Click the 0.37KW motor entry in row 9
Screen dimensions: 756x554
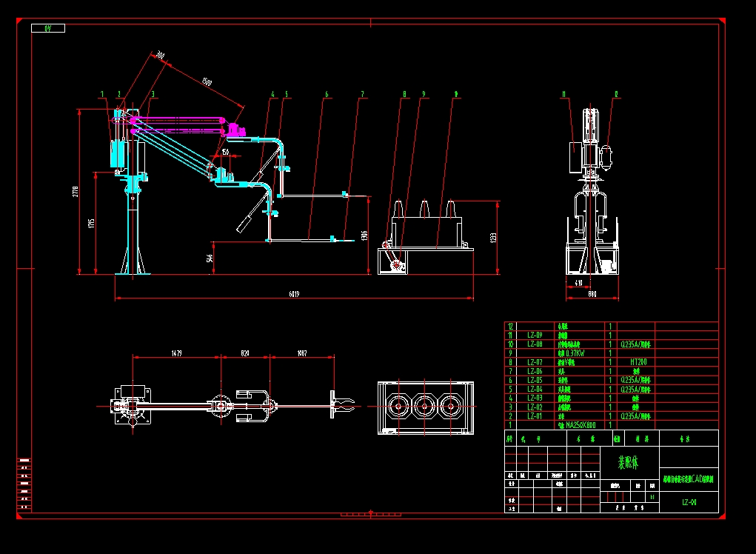point(572,353)
